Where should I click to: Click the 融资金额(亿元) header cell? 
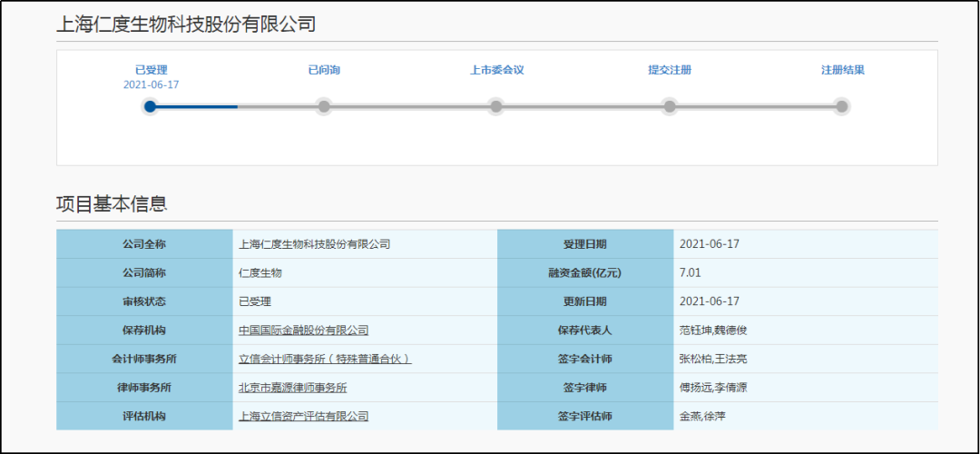585,273
